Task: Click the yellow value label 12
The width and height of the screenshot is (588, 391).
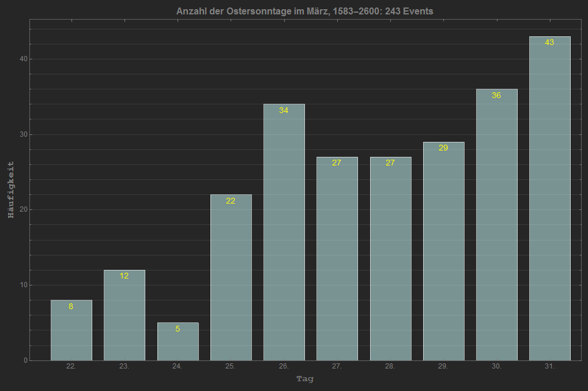Action: [x=124, y=276]
